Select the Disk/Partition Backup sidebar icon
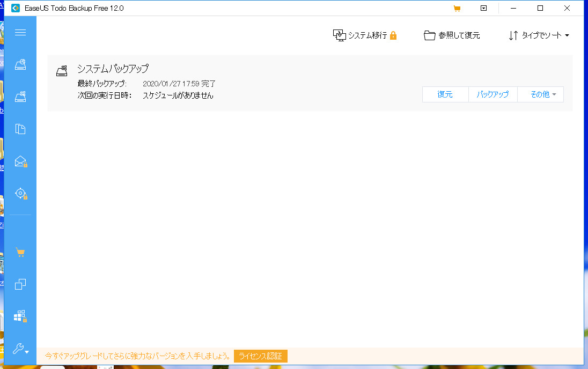The image size is (588, 369). (20, 64)
